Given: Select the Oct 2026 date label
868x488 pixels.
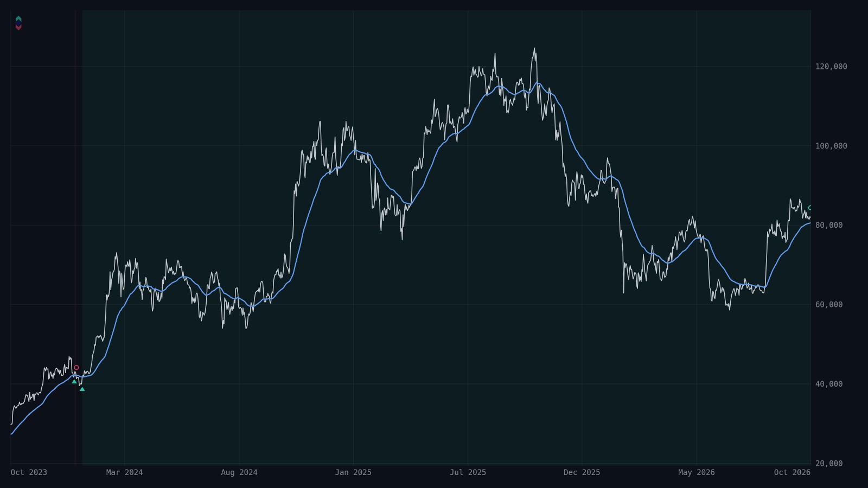Looking at the screenshot, I should coord(792,472).
